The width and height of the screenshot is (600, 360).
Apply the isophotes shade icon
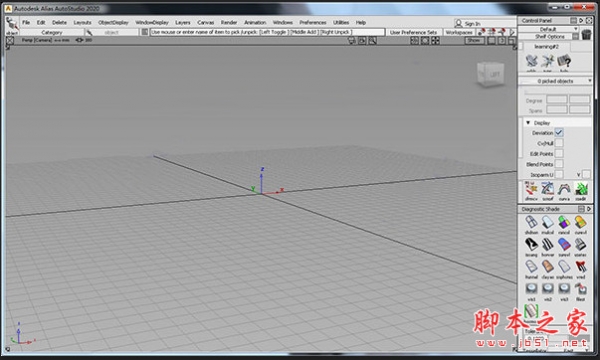564,267
